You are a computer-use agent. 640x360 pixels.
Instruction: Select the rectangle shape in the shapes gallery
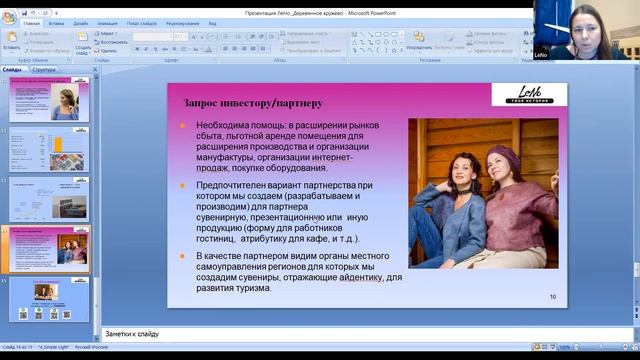(x=378, y=34)
